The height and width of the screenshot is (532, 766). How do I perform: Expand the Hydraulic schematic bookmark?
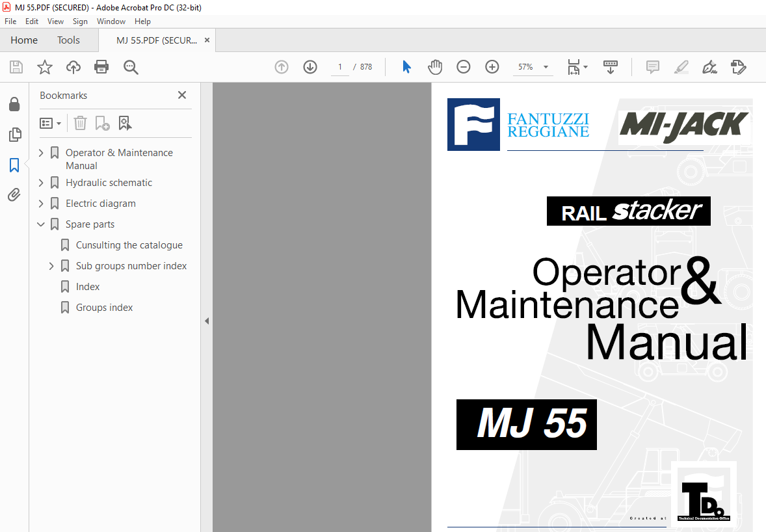(x=41, y=183)
